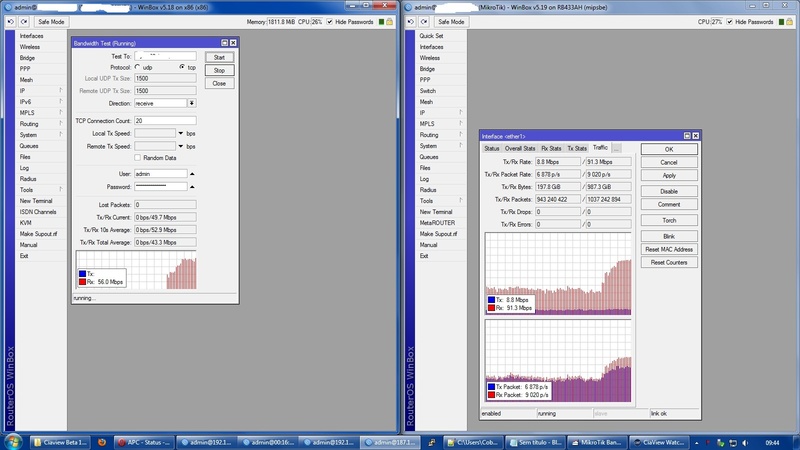800x450 pixels.
Task: Switch to the Status tab
Action: (492, 148)
